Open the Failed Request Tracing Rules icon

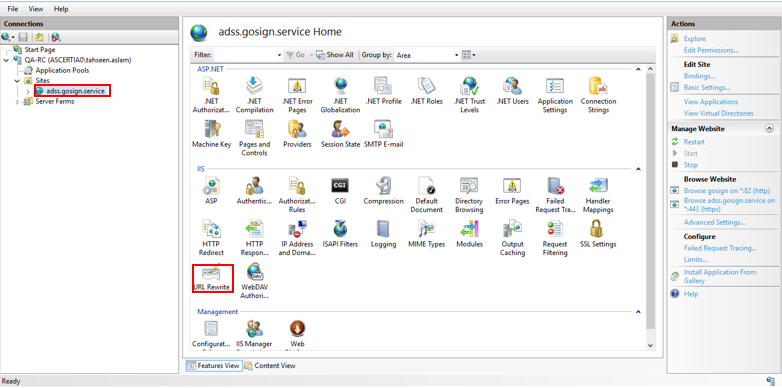555,195
